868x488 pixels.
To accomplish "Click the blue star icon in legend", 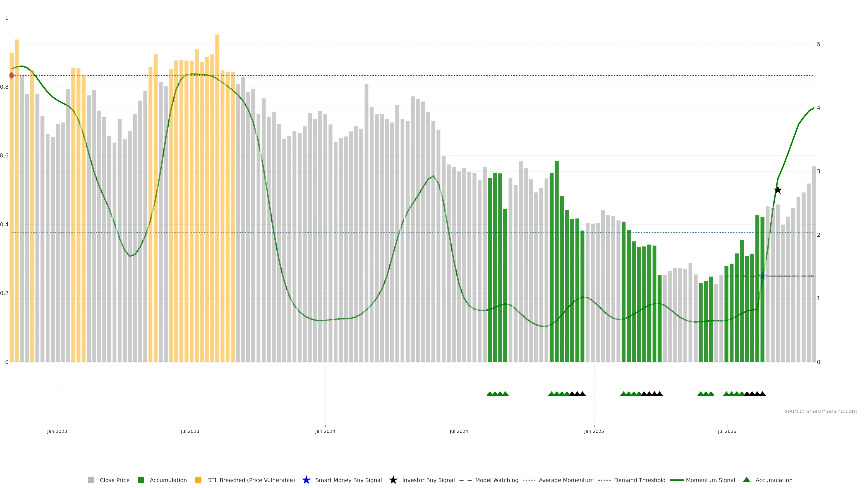I will point(306,480).
